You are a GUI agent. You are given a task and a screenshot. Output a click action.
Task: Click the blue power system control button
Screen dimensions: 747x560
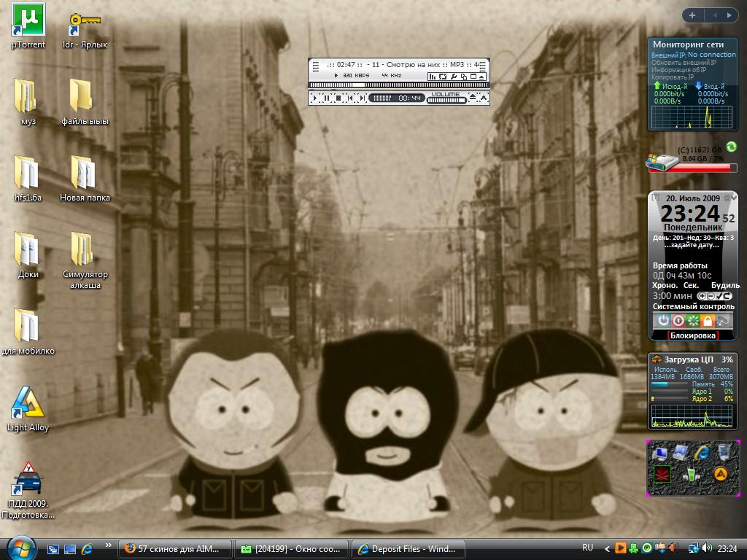click(x=664, y=321)
